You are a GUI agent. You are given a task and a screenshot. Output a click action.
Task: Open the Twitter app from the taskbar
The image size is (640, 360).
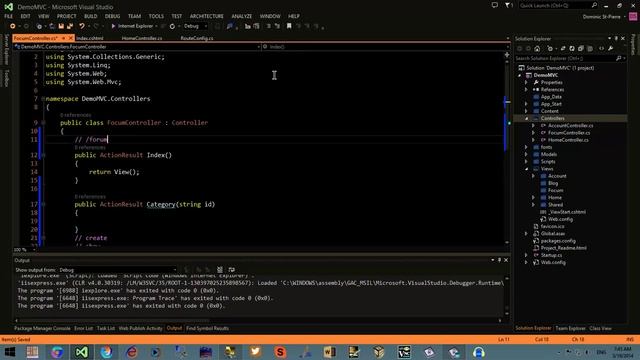tap(256, 352)
